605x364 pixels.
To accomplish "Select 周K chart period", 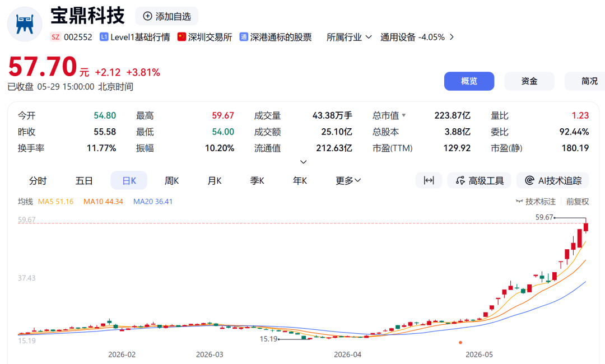I will pyautogui.click(x=172, y=180).
